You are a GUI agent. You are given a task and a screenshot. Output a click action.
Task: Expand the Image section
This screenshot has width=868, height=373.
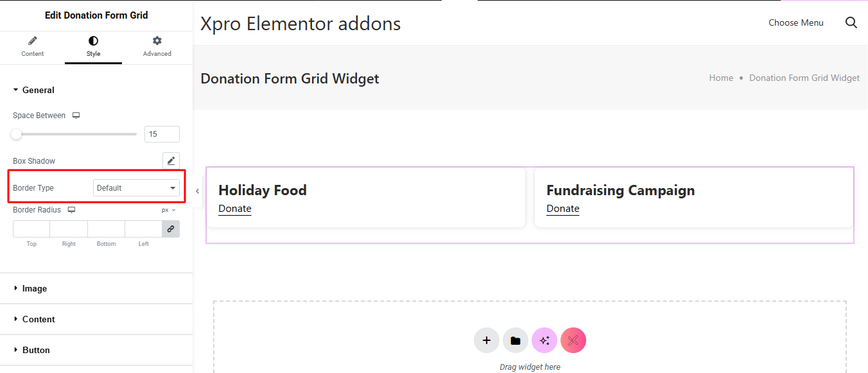(34, 289)
